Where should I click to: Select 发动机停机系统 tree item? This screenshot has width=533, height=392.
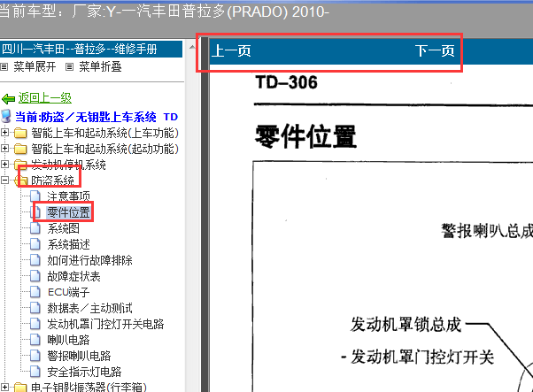click(x=68, y=165)
